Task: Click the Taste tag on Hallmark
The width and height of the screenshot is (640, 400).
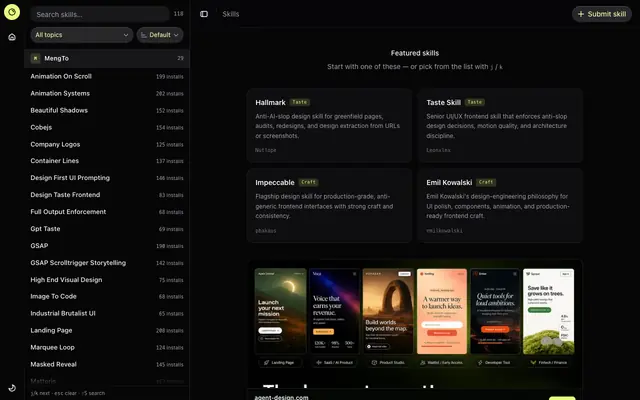Action: coord(300,102)
